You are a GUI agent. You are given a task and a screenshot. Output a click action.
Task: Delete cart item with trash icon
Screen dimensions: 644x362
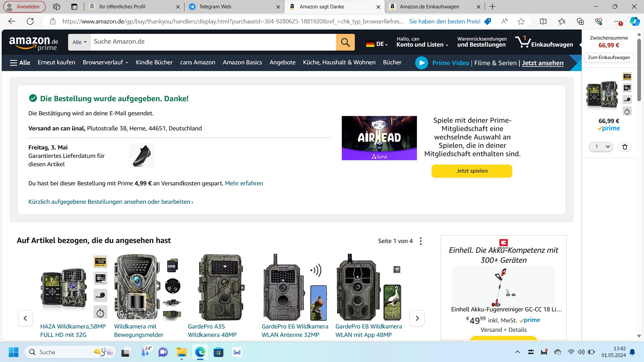coord(625,147)
